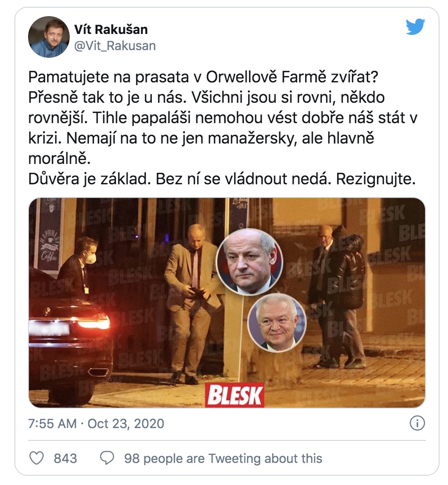This screenshot has width=448, height=485.
Task: Open the @Vit_Rakusan handle link
Action: (115, 46)
